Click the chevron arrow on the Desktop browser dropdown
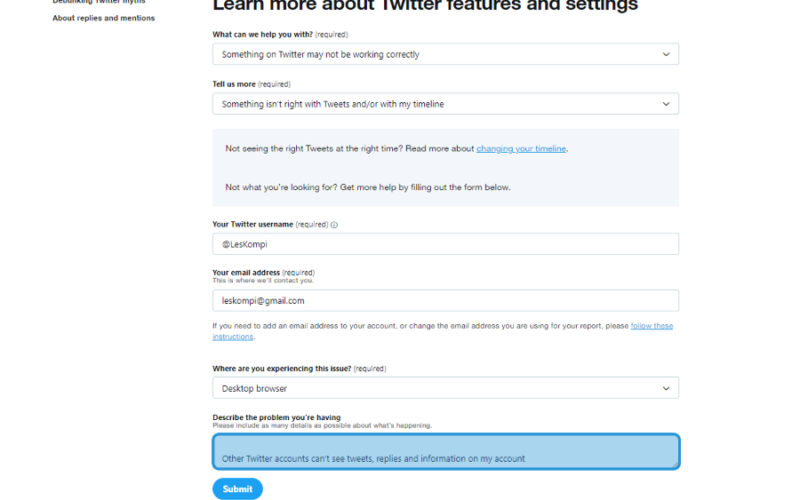Viewport: 800px width, 500px height. [x=666, y=388]
